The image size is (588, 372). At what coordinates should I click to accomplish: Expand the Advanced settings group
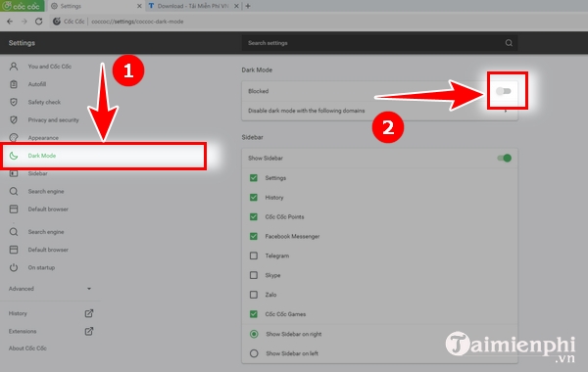(50, 289)
